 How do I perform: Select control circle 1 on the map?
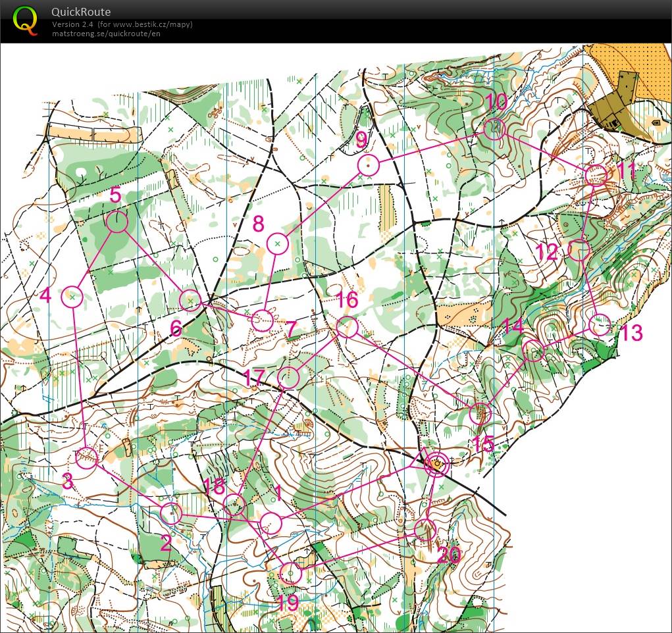[x=271, y=524]
